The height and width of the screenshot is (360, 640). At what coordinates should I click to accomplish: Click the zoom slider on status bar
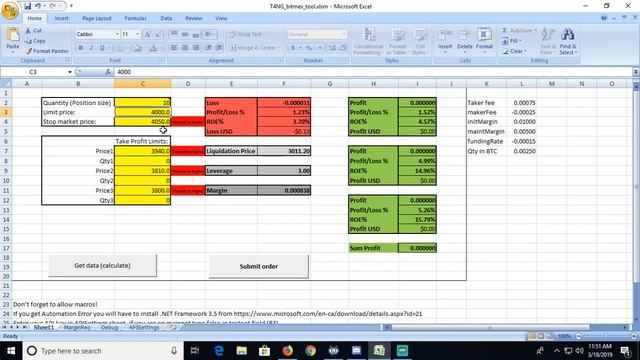[605, 336]
